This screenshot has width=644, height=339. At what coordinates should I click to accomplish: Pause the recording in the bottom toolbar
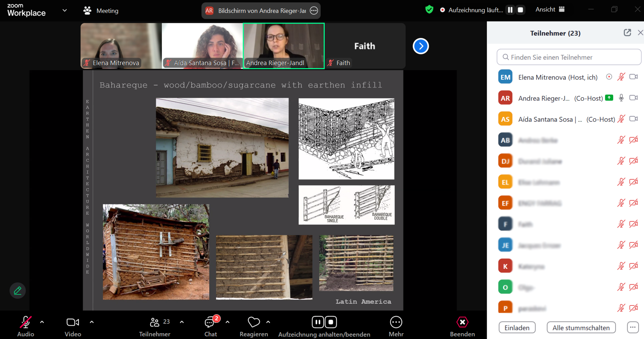(317, 322)
